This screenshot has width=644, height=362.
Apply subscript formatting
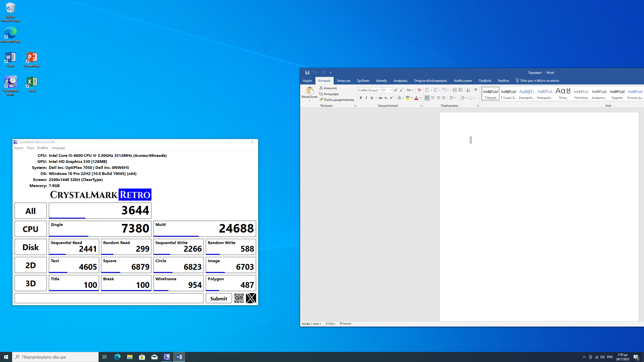pyautogui.click(x=386, y=98)
